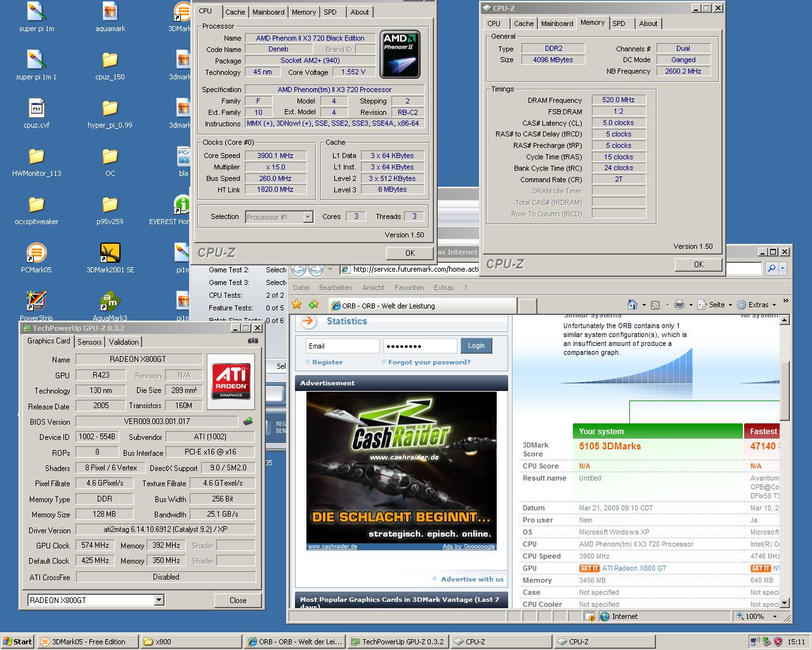Open the IE Favoriten menu
This screenshot has width=812, height=650.
409,288
